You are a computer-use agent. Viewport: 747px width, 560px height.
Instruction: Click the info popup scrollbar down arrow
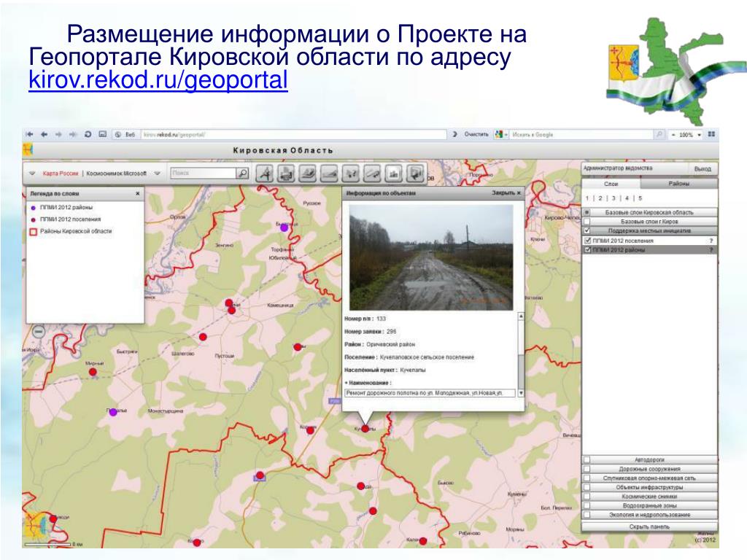(521, 393)
